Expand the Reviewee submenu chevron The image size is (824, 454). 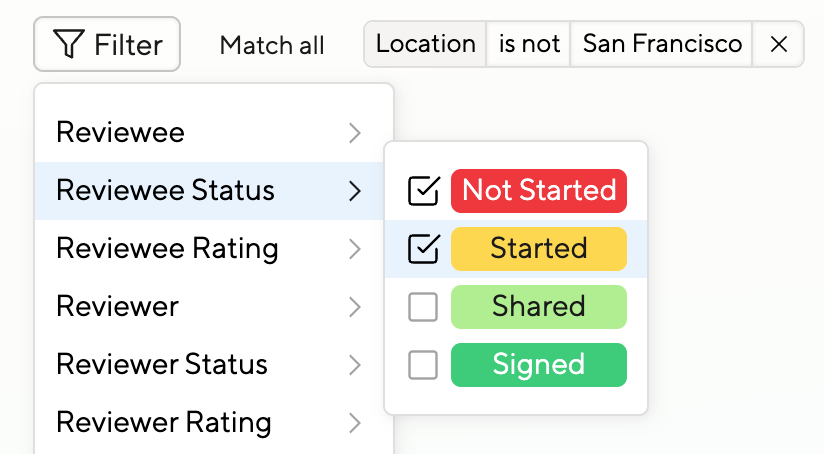[355, 133]
